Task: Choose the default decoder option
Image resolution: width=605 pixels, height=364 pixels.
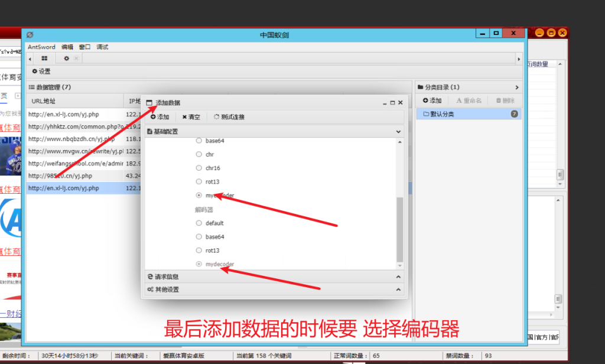Action: (x=199, y=223)
